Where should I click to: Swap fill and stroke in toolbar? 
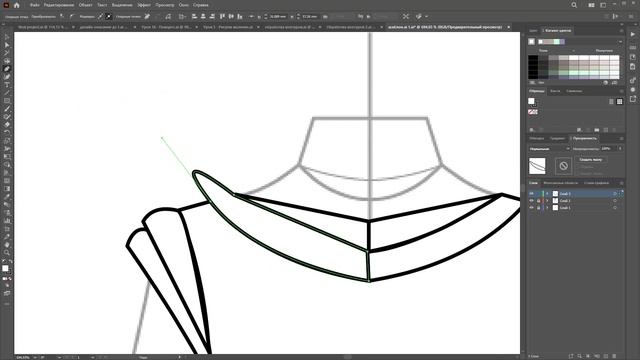[x=10, y=261]
